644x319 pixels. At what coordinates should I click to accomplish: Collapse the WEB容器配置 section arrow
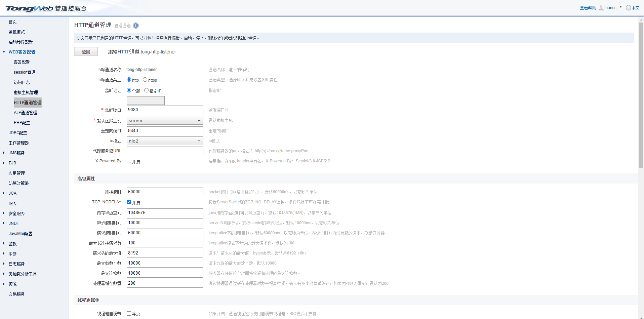[x=4, y=52]
